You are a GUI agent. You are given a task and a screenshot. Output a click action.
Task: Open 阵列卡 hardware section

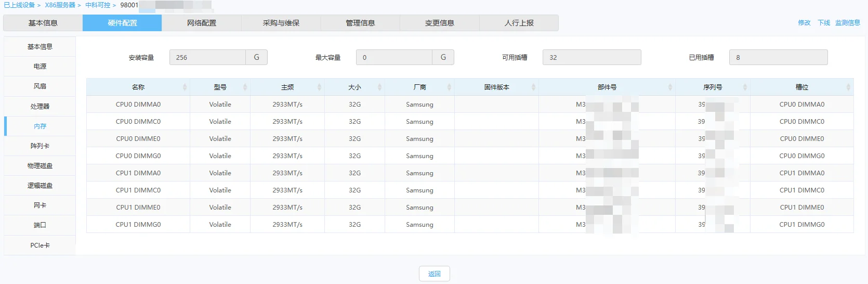(40, 146)
